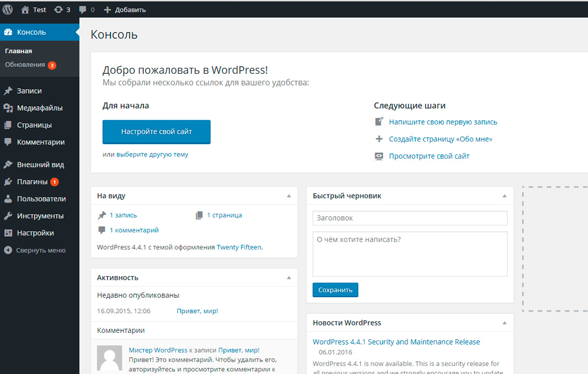Click the Комментарии bubble icon in sidebar

coord(8,142)
